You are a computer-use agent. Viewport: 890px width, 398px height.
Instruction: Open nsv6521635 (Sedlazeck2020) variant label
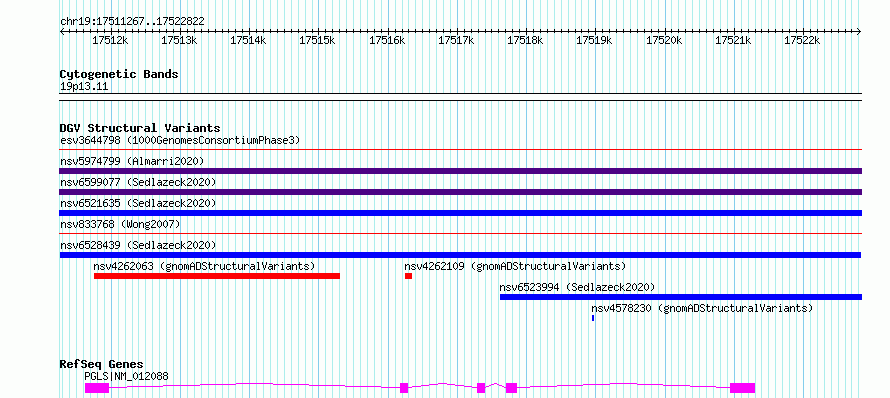click(138, 203)
